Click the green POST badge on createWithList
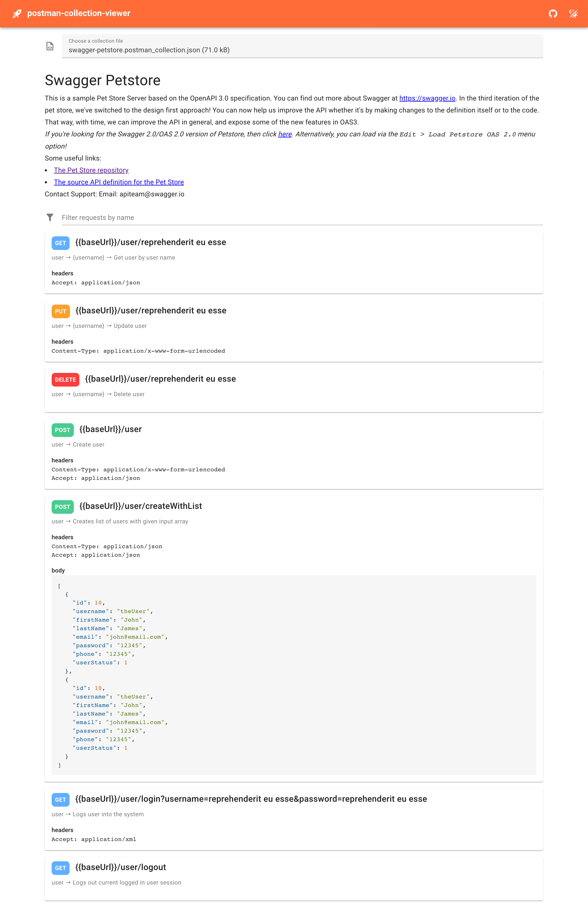This screenshot has height=914, width=588. tap(62, 507)
